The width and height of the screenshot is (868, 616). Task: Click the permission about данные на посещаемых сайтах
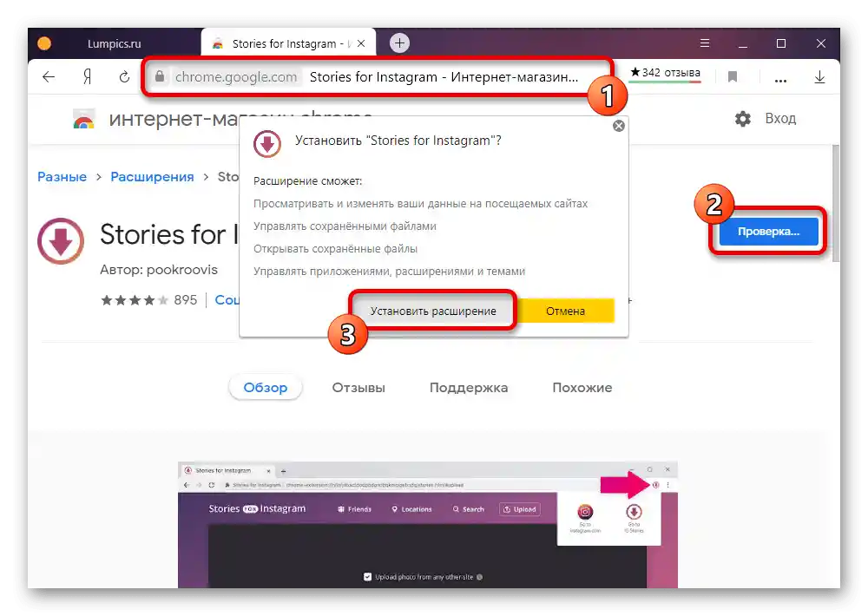click(x=421, y=203)
